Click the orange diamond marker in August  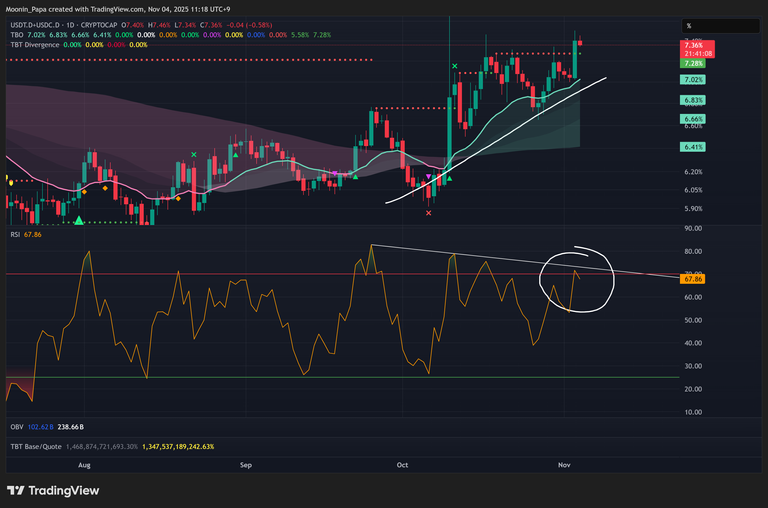pyautogui.click(x=85, y=189)
